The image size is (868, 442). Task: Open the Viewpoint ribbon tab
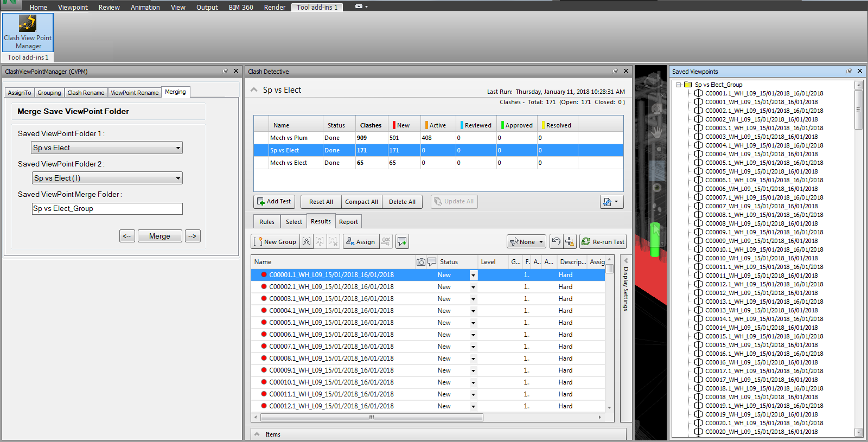click(73, 7)
